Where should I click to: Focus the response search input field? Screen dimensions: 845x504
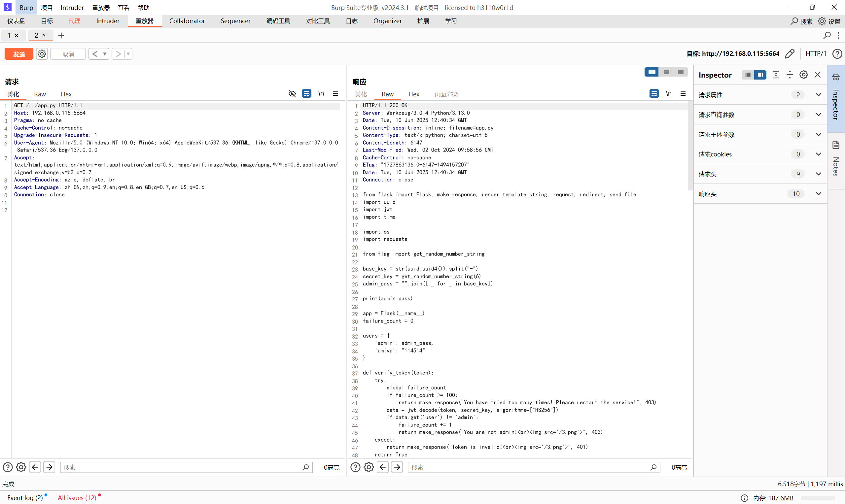[x=534, y=467]
